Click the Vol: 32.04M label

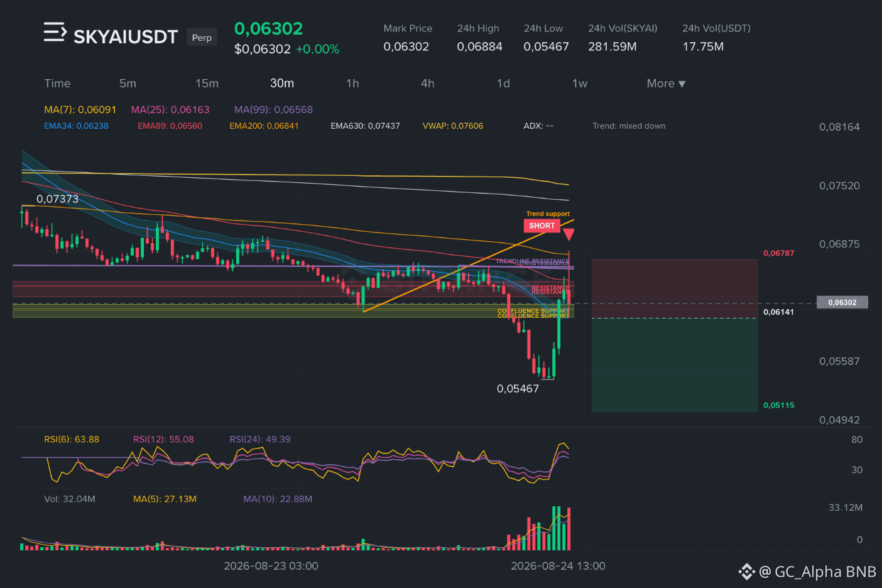[70, 499]
